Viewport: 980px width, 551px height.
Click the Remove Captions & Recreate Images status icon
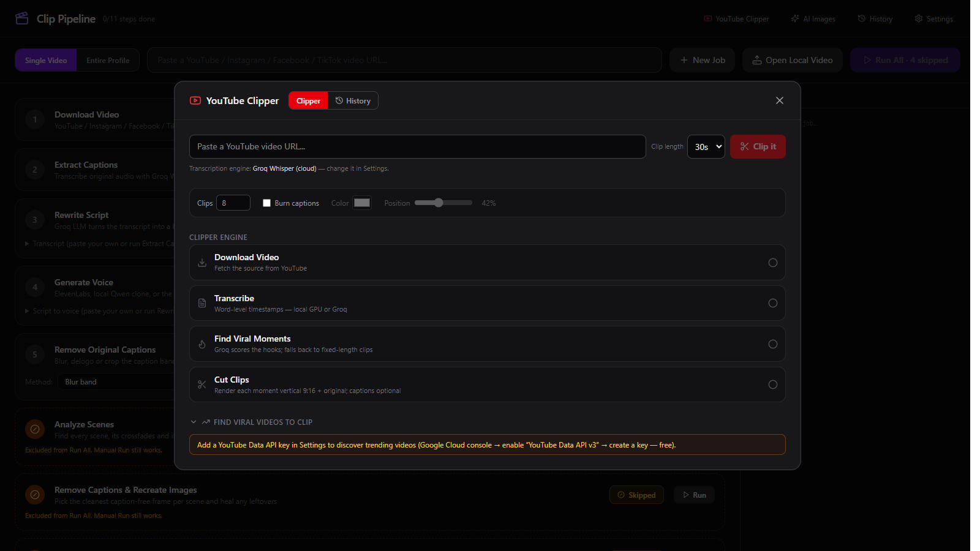click(x=35, y=495)
